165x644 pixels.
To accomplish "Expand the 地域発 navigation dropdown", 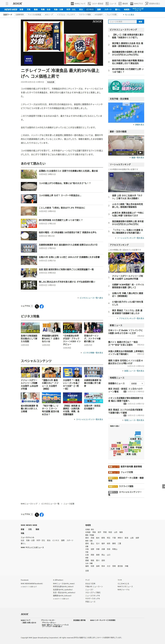I will (x=127, y=10).
